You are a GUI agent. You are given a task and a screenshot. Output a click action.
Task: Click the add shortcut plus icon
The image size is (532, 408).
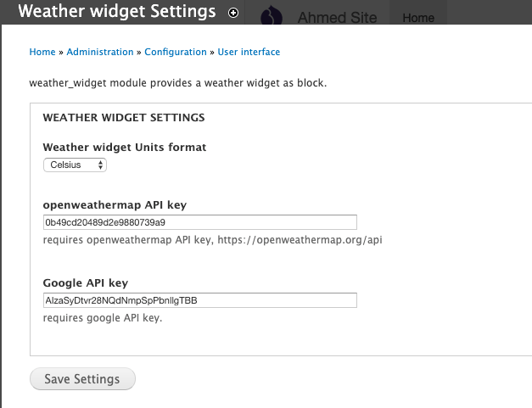233,13
